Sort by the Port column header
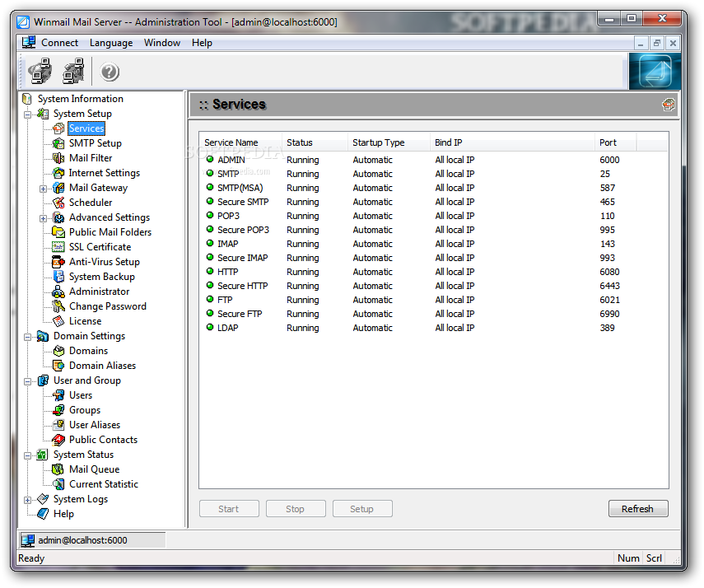This screenshot has height=588, width=704. [x=614, y=142]
